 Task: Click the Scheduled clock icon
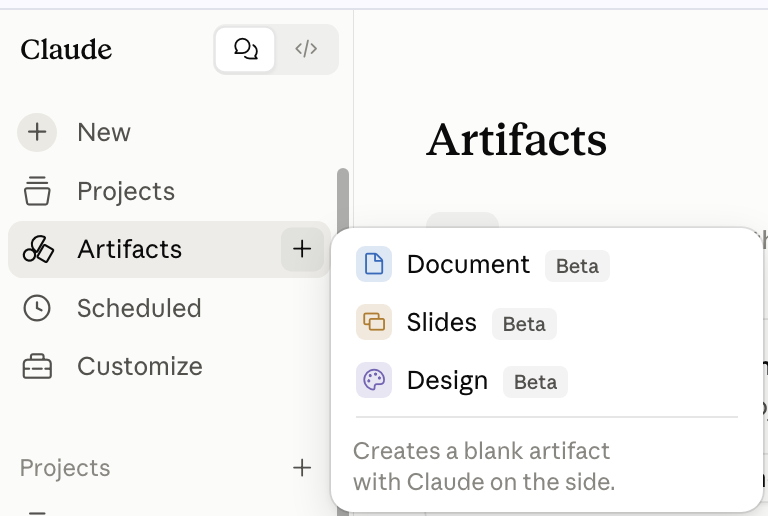click(37, 308)
